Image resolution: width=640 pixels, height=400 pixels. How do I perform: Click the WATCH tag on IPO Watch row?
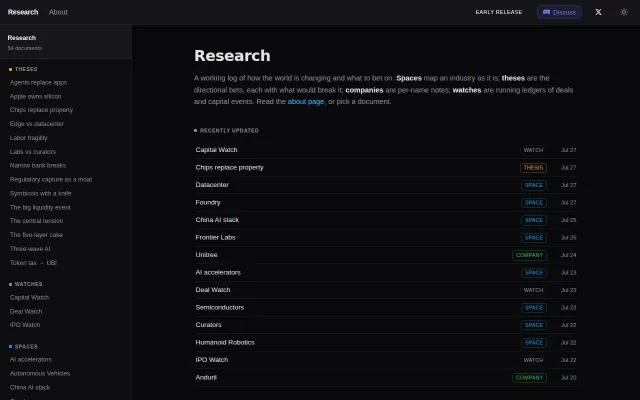[533, 360]
